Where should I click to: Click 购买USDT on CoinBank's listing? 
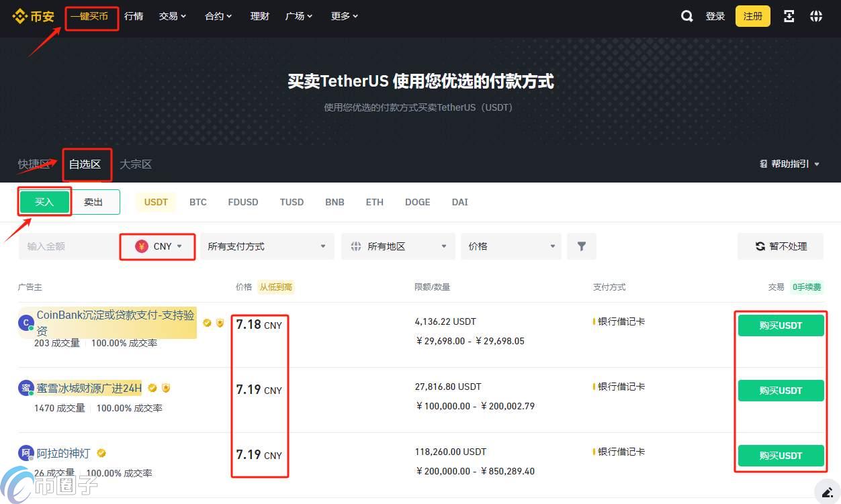(x=780, y=325)
